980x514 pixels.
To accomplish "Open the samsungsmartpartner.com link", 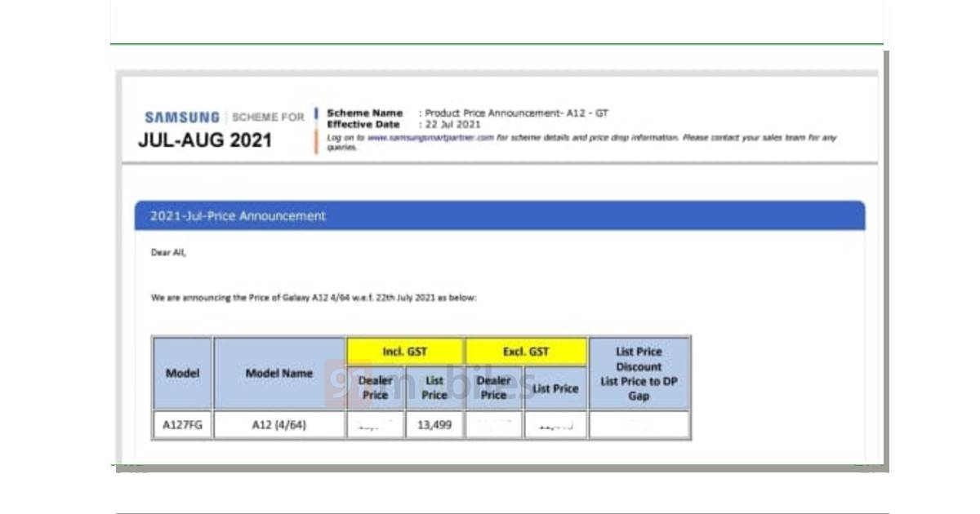I will pos(430,138).
